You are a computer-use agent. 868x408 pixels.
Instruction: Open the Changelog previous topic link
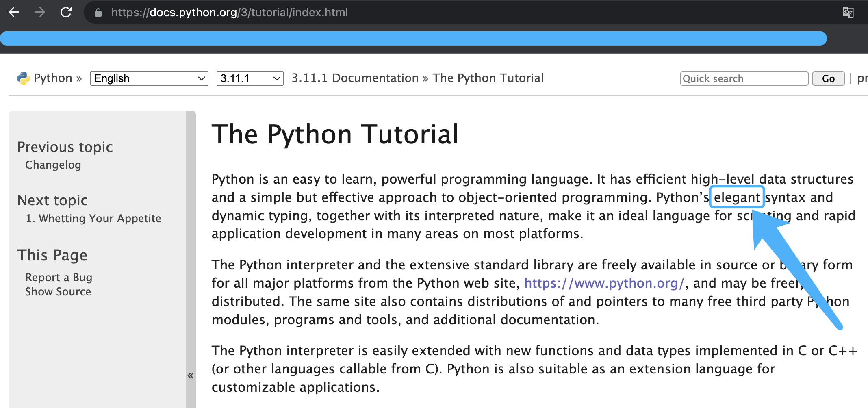coord(53,165)
